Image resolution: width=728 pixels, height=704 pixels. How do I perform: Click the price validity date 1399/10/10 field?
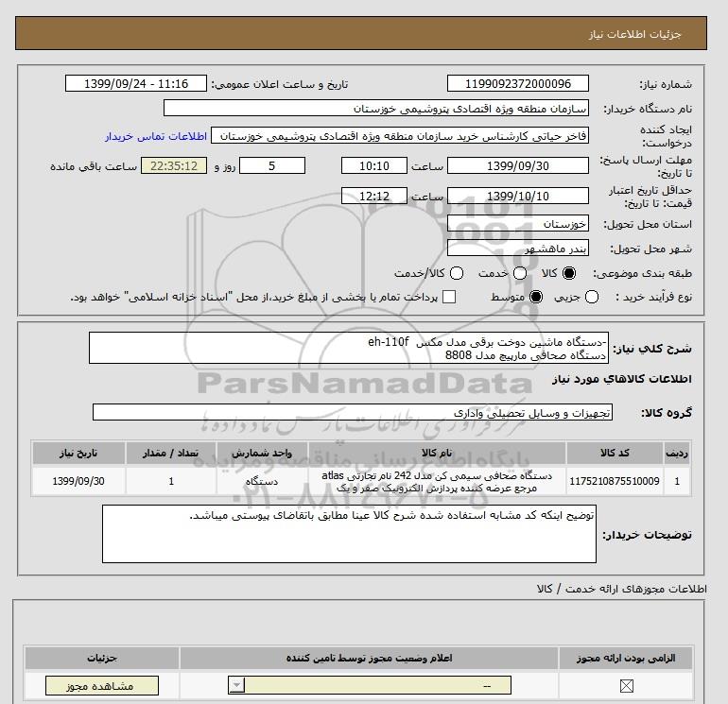[518, 196]
